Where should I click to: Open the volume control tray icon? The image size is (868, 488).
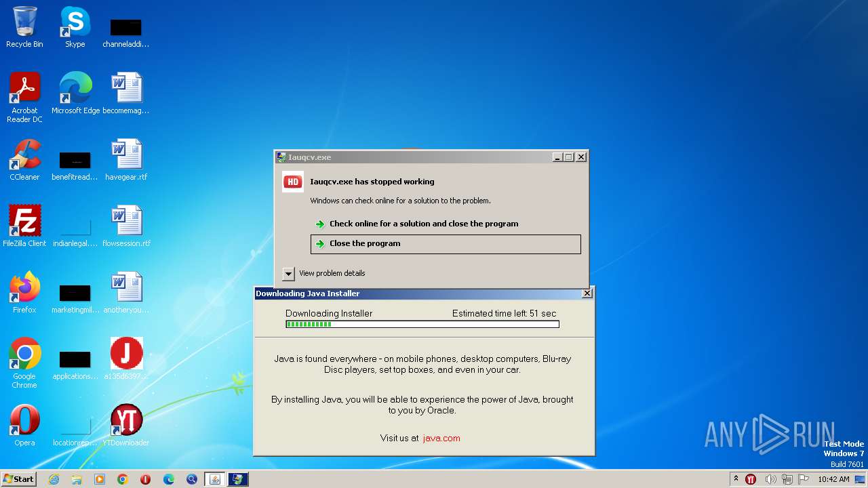(770, 479)
